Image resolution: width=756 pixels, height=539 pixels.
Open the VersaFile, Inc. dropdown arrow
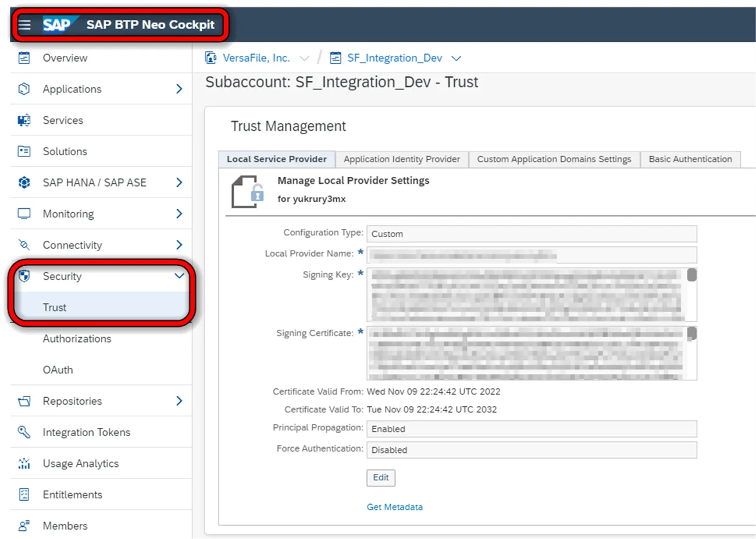pyautogui.click(x=304, y=58)
